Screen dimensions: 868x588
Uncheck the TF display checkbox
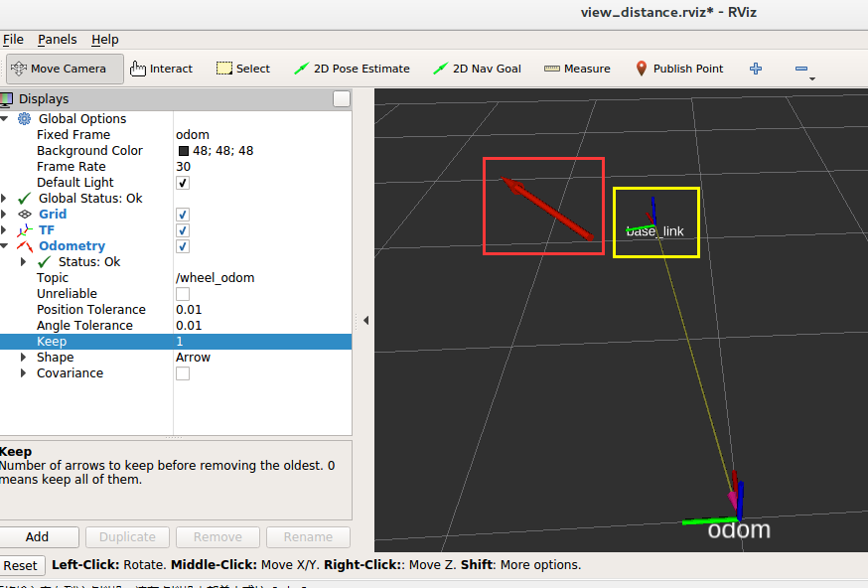pos(183,230)
